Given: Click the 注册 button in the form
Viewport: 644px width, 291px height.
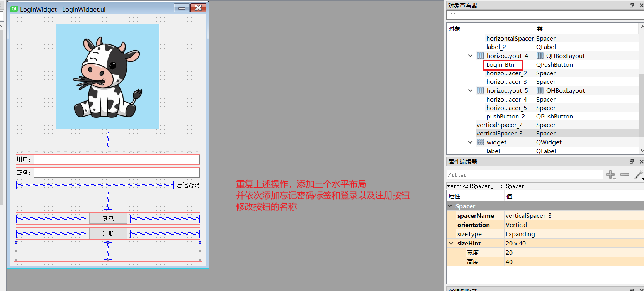Looking at the screenshot, I should [x=108, y=233].
